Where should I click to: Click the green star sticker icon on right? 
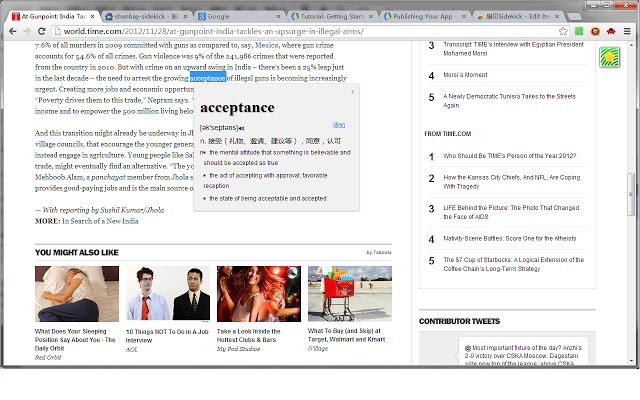click(x=609, y=57)
